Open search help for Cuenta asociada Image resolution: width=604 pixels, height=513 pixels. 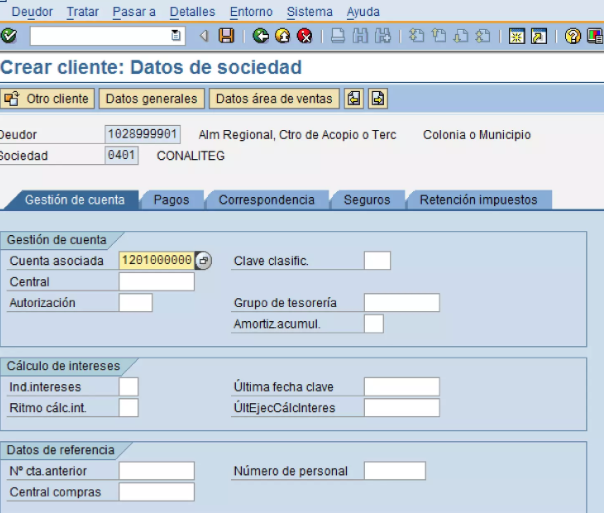point(203,260)
